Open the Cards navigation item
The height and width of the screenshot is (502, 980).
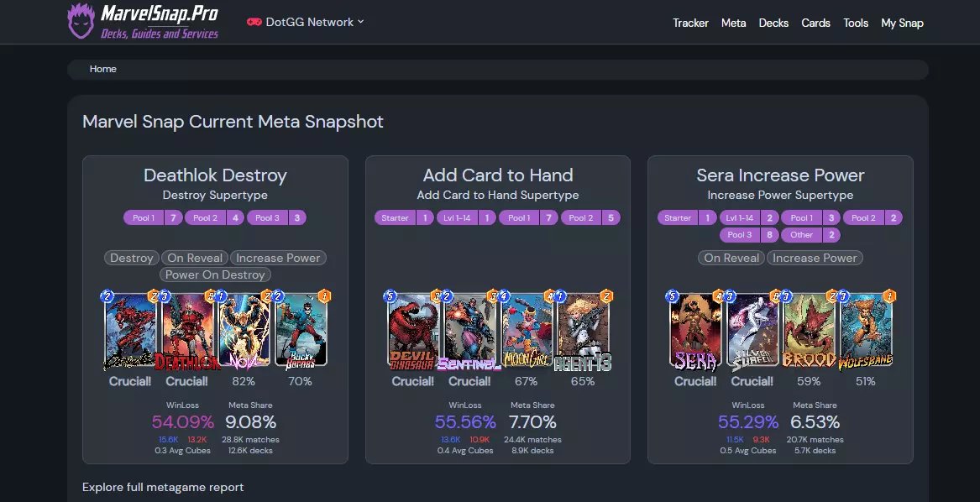point(815,23)
